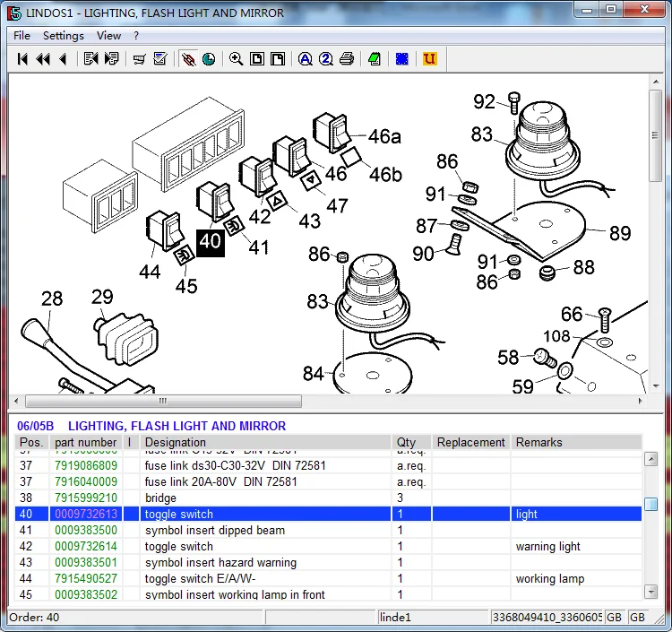Select part number 0009383500

pos(86,531)
